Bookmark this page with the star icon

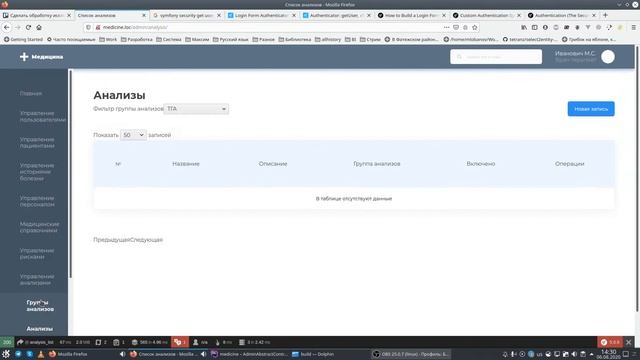[x=475, y=27]
